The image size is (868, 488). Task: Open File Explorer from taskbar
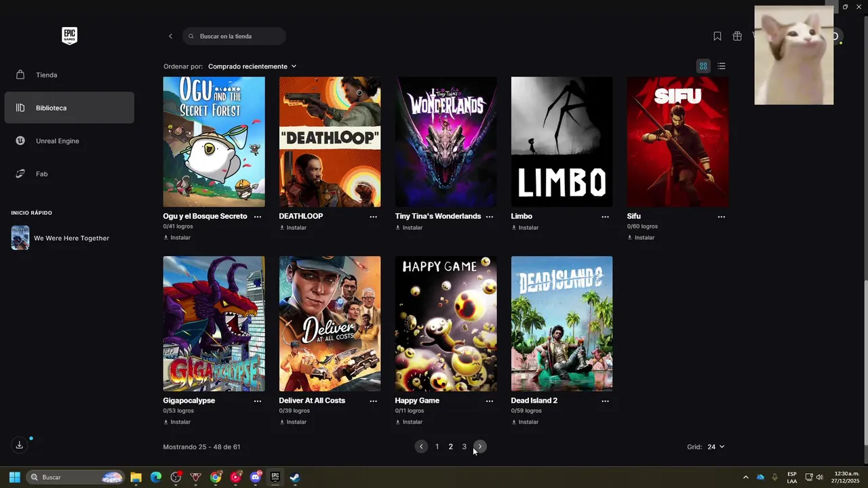tap(136, 477)
